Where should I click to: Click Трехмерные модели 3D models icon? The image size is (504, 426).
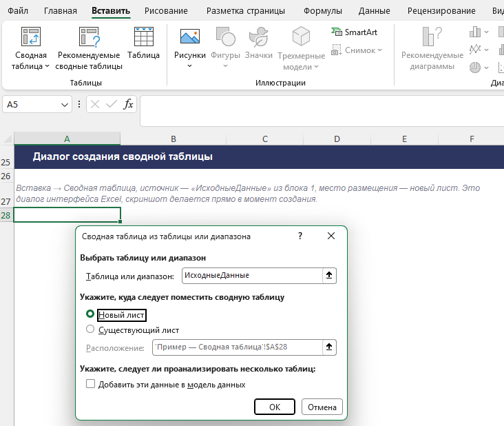tap(301, 37)
